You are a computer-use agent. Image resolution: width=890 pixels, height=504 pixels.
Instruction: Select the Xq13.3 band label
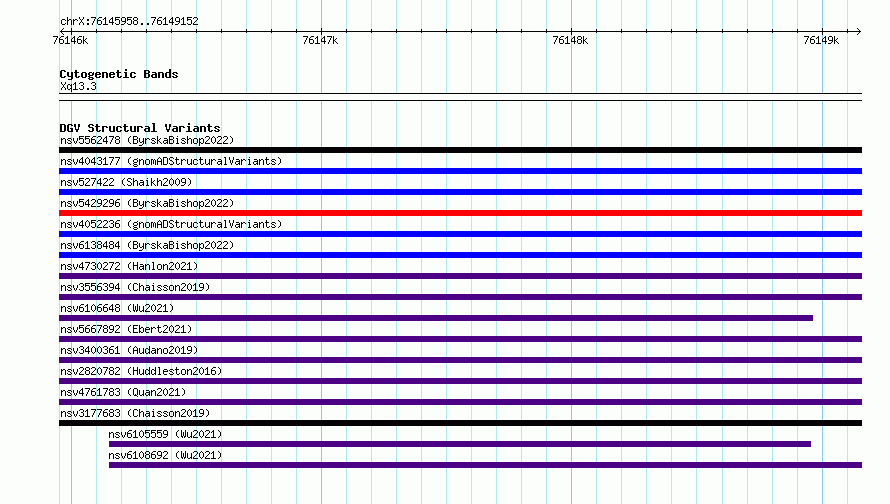78,86
